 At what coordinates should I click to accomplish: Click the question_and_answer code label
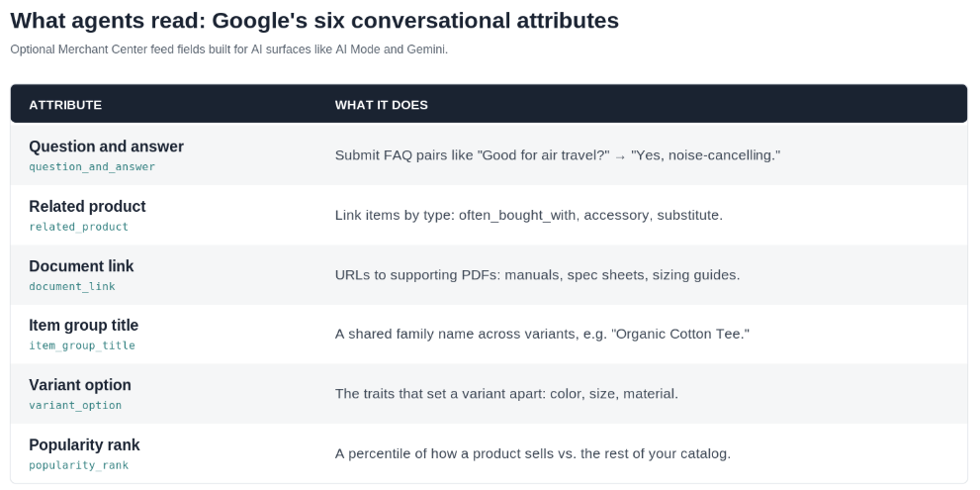click(x=92, y=167)
